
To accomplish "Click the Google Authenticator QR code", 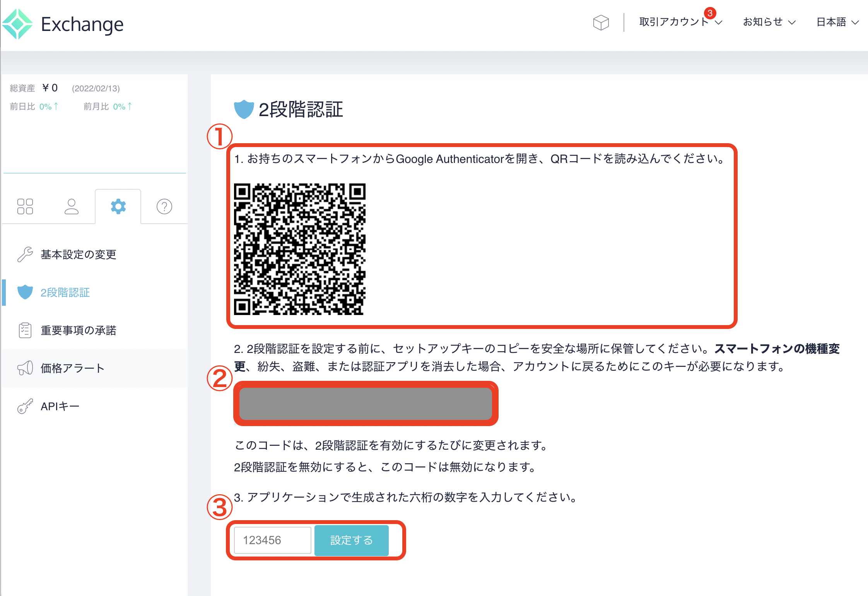I will 300,249.
